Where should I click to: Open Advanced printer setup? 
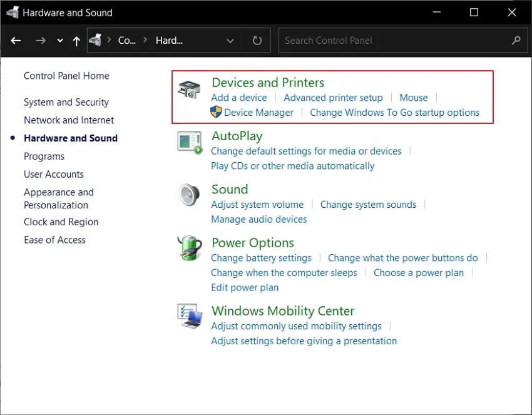pyautogui.click(x=333, y=98)
